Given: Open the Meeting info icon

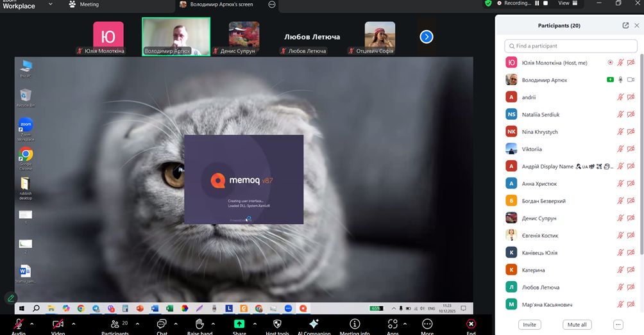Looking at the screenshot, I should pyautogui.click(x=354, y=324).
